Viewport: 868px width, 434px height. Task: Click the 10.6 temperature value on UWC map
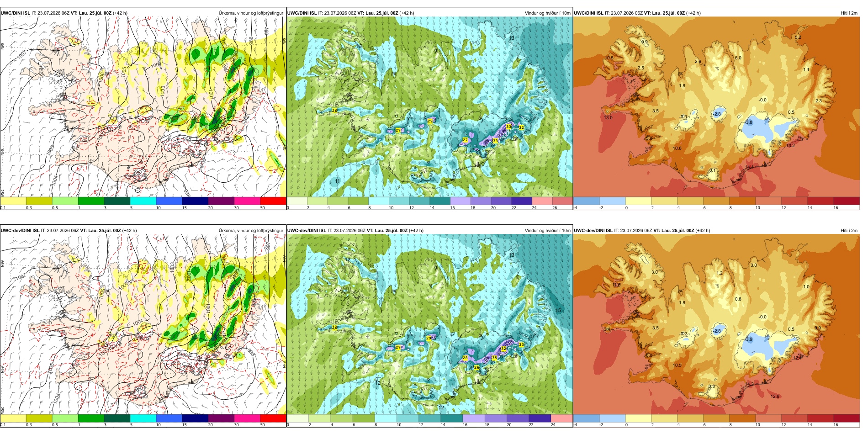(677, 148)
